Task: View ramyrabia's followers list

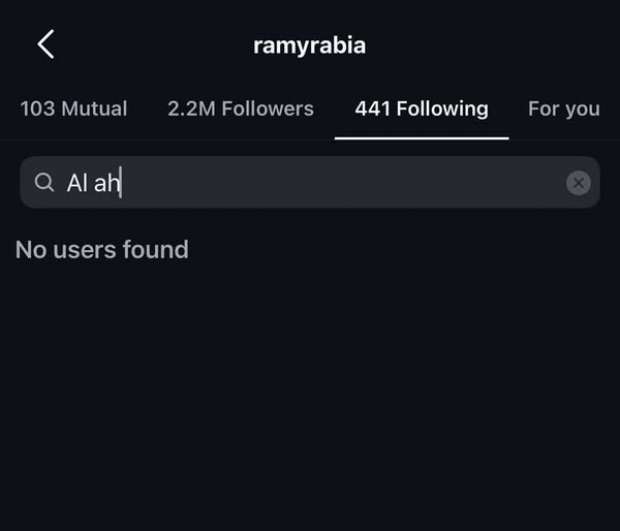Action: (240, 109)
